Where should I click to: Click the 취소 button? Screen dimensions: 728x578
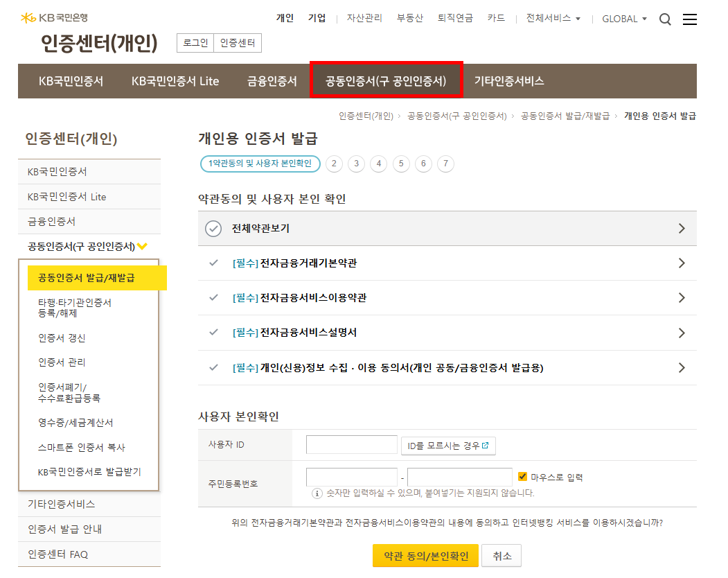coord(501,556)
